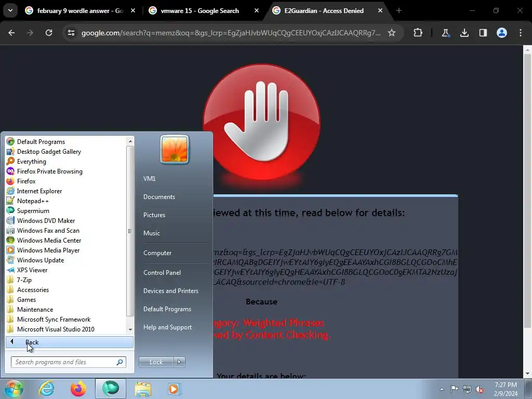Open Help and Support
The height and width of the screenshot is (399, 532).
coord(167,327)
